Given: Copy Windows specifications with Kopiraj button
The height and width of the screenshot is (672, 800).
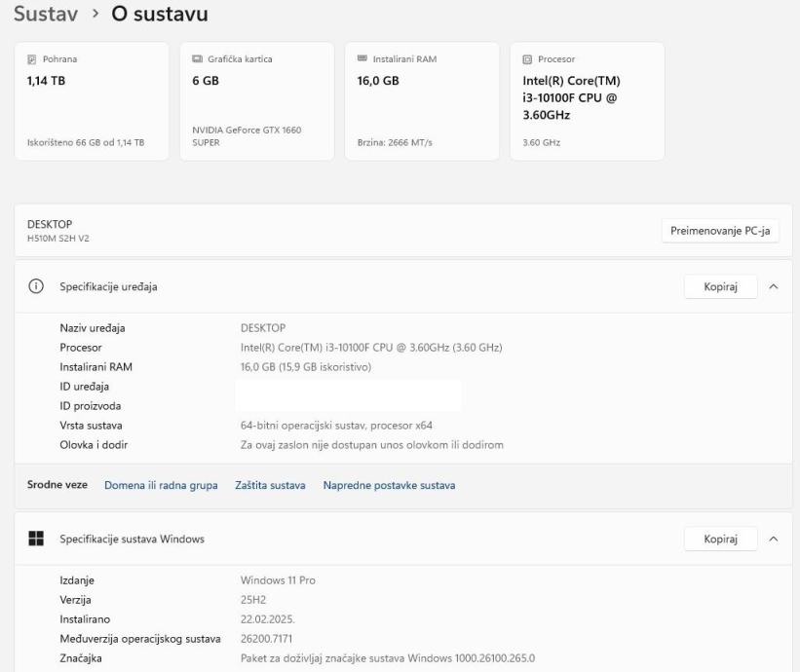Looking at the screenshot, I should (x=720, y=539).
